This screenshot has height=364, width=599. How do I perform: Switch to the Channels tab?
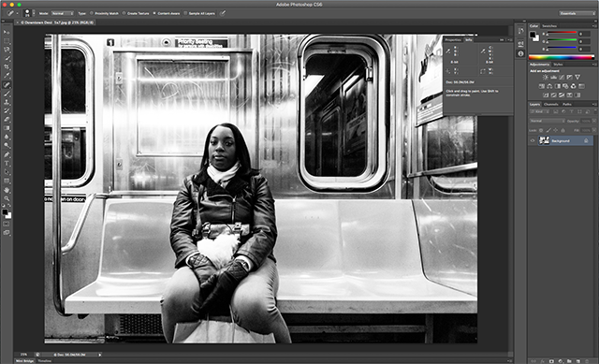pyautogui.click(x=551, y=104)
